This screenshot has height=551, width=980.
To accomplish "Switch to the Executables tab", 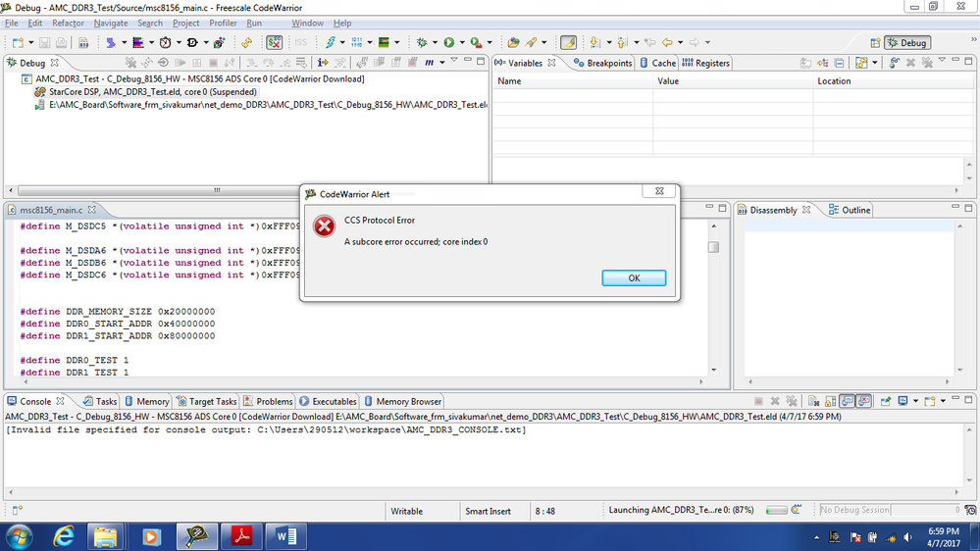I will pyautogui.click(x=328, y=402).
